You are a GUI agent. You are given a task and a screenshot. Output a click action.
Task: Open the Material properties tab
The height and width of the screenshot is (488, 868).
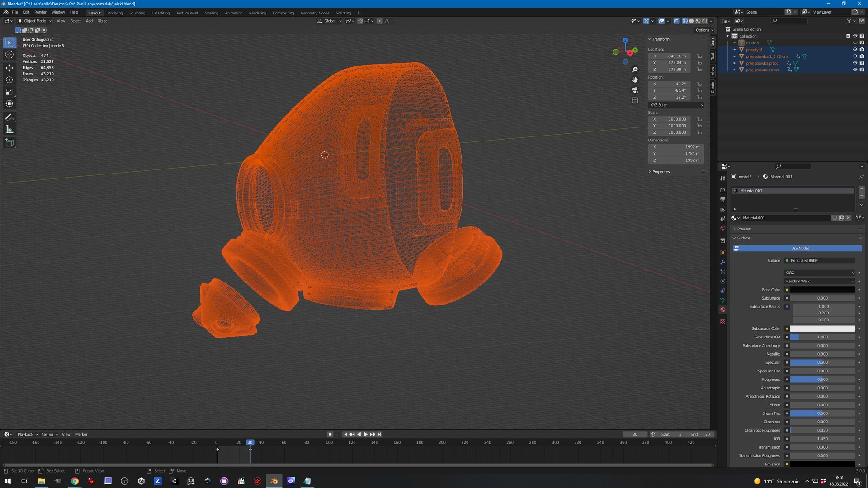(722, 310)
